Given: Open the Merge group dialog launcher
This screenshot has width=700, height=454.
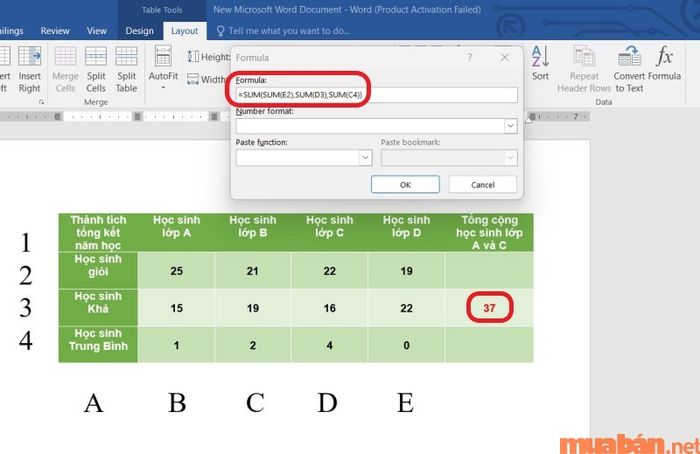Looking at the screenshot, I should [x=42, y=102].
